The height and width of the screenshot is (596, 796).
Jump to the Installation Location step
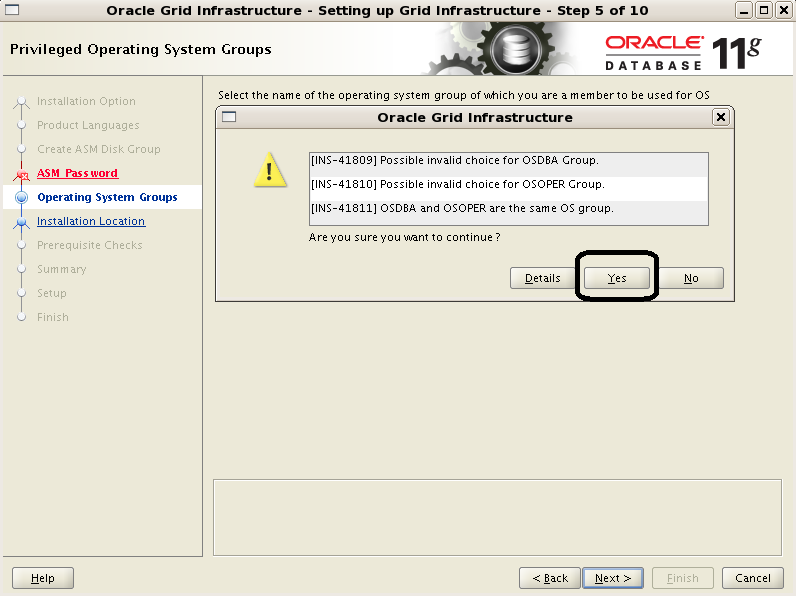pyautogui.click(x=90, y=221)
